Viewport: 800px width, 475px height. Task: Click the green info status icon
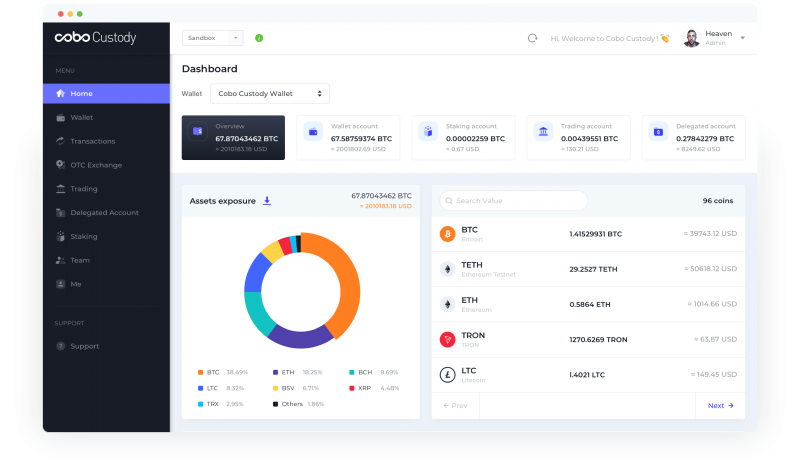[x=259, y=38]
